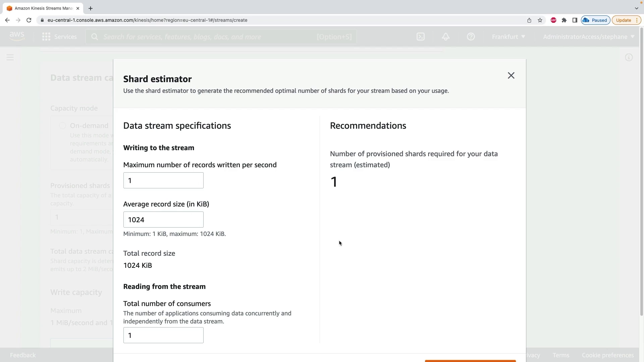Click the Feedback link in the footer
The width and height of the screenshot is (644, 362).
[x=23, y=355]
